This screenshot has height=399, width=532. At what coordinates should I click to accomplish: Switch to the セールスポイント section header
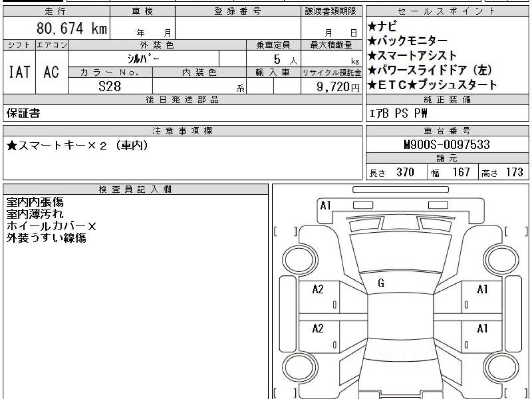click(446, 11)
